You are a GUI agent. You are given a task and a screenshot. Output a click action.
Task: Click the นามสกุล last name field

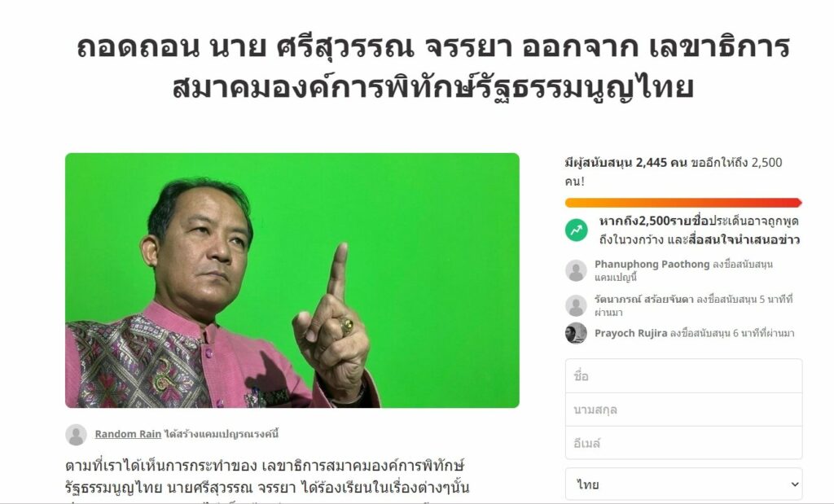pos(683,410)
